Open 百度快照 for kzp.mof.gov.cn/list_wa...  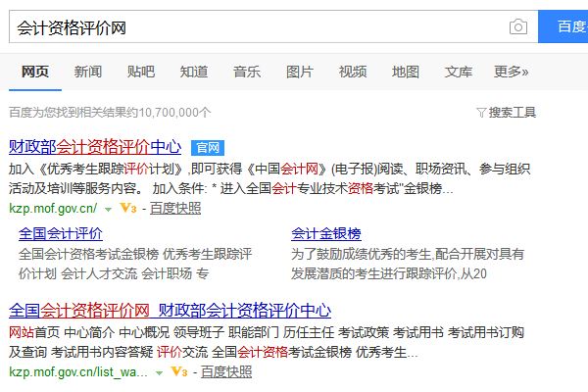pos(226,372)
